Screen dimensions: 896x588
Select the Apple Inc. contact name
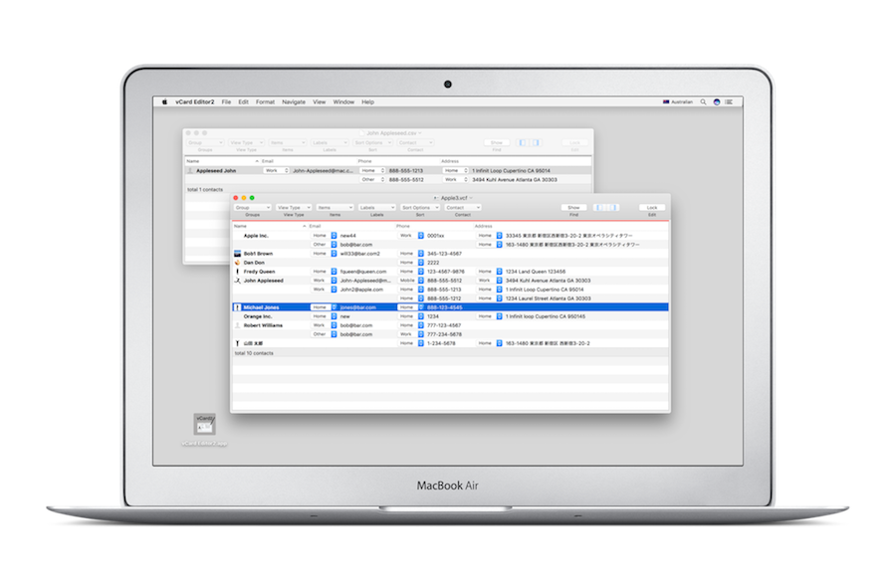[256, 236]
